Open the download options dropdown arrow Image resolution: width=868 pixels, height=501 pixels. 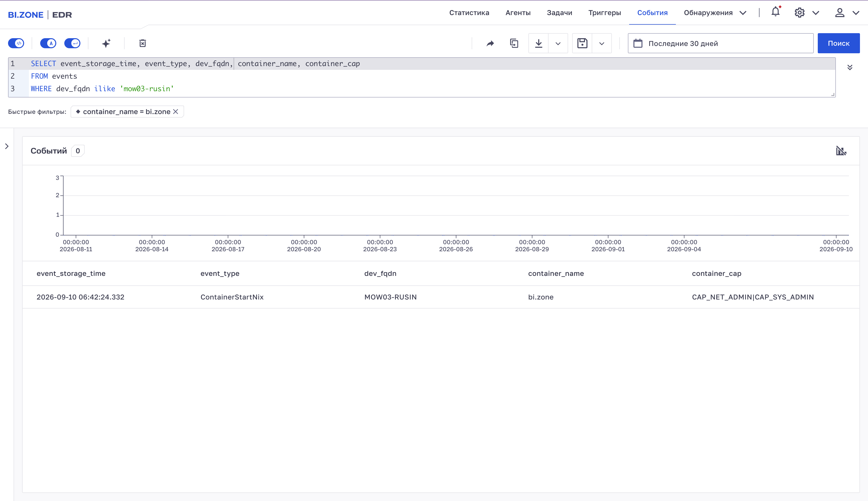point(558,43)
